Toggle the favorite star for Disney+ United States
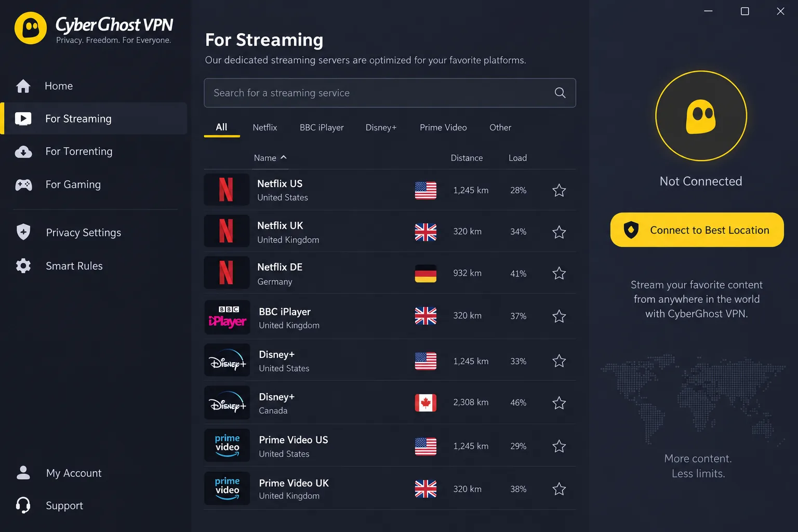This screenshot has width=798, height=532. (559, 361)
